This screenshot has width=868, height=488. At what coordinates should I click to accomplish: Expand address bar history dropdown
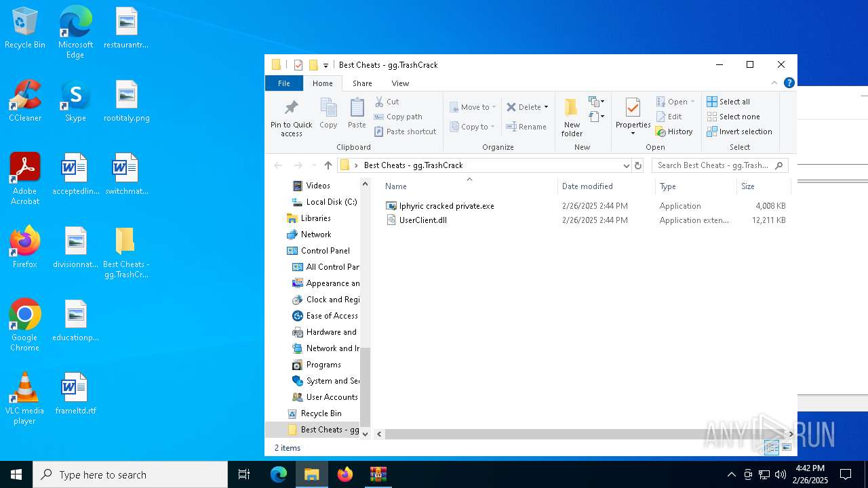[x=626, y=165]
